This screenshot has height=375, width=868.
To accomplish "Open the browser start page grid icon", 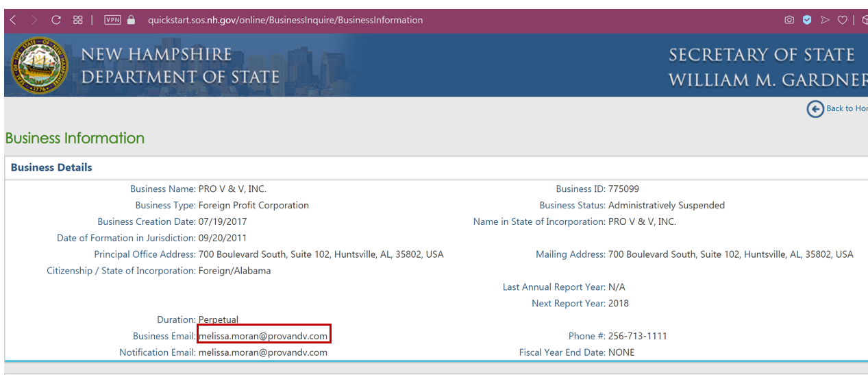I will [78, 20].
